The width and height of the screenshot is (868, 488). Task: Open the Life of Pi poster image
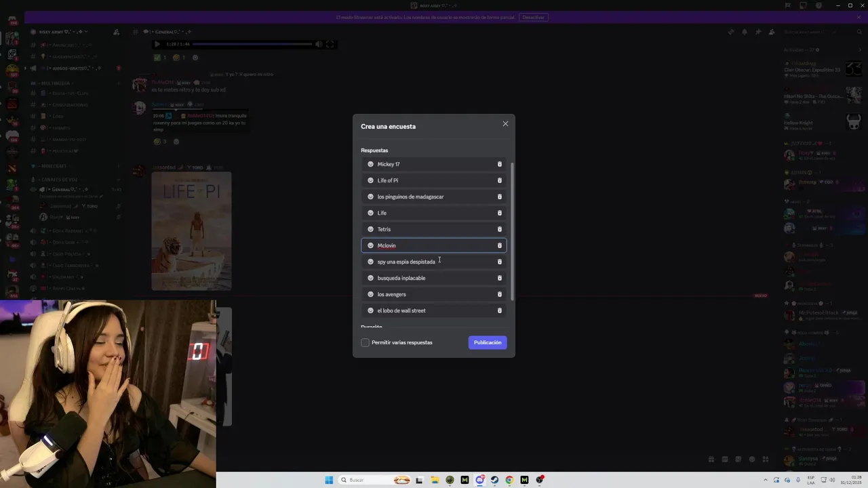[191, 231]
